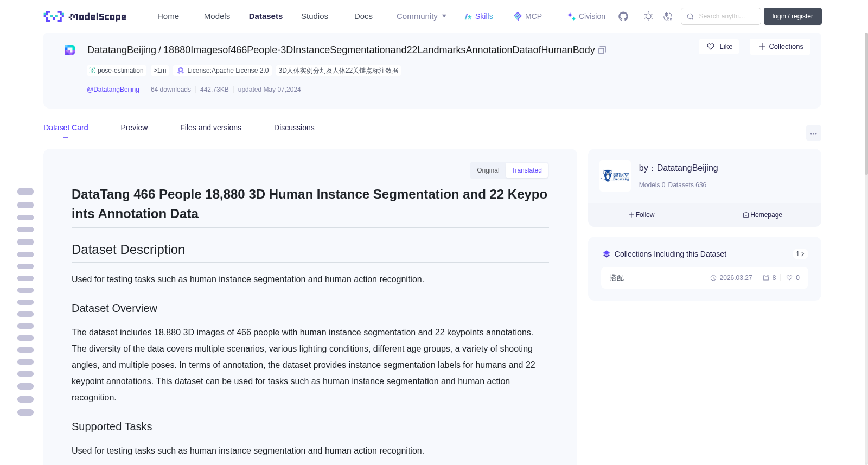This screenshot has width=868, height=465.
Task: Click the pose-estimation tag icon
Action: [92, 71]
